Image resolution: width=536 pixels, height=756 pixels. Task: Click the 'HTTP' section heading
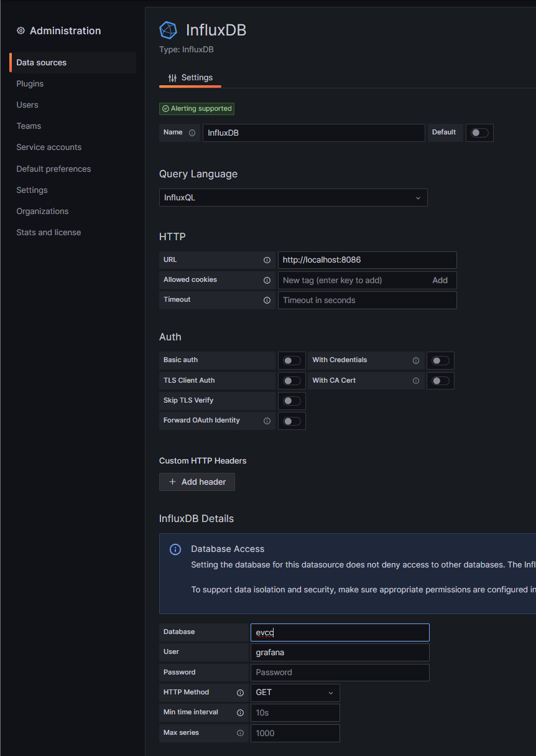point(172,236)
